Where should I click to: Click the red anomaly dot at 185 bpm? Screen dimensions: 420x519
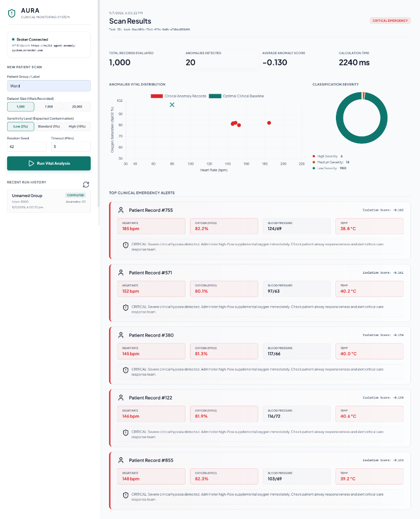[x=269, y=123]
